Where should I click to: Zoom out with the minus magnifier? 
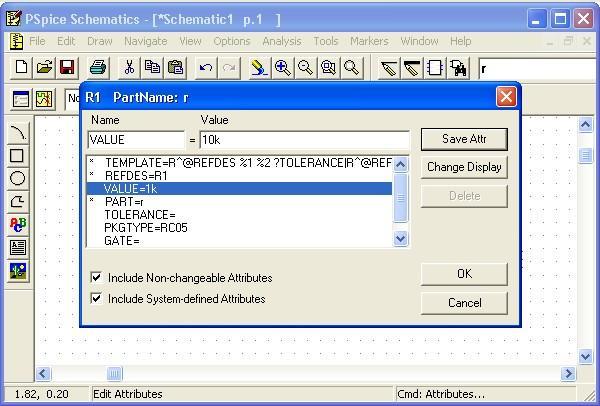(305, 68)
